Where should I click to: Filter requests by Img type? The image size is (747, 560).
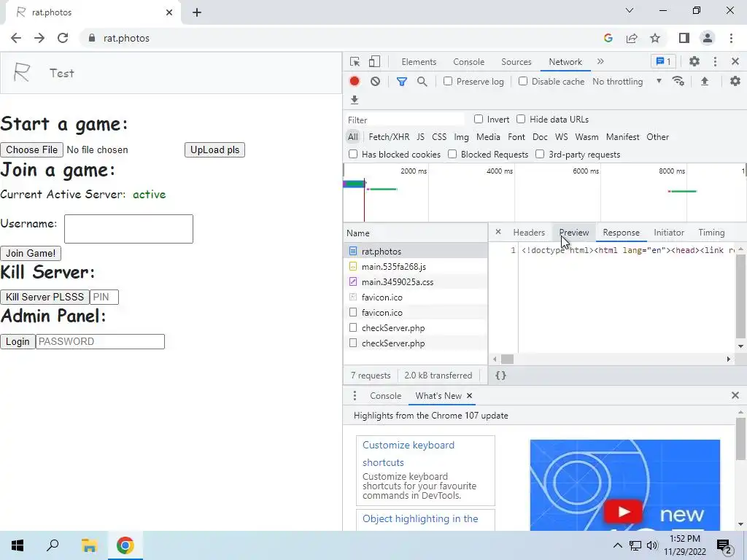pyautogui.click(x=461, y=136)
